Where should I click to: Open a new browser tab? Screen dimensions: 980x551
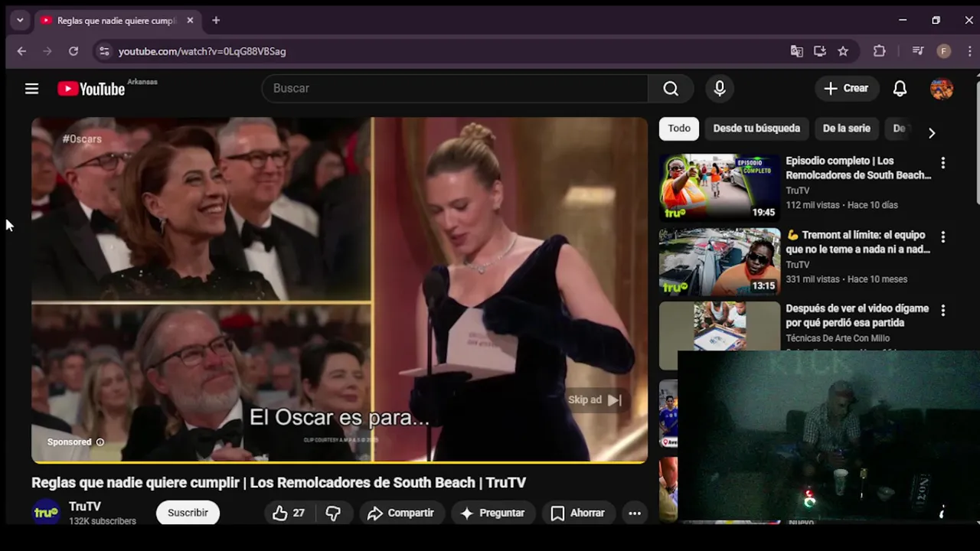tap(216, 21)
